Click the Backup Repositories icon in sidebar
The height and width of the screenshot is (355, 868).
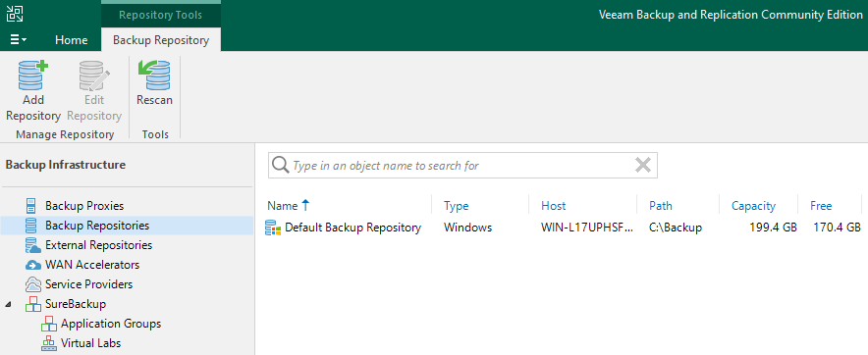coord(31,226)
